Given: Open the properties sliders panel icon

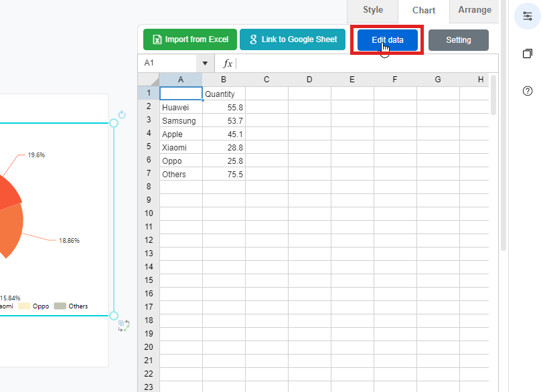Looking at the screenshot, I should pos(528,15).
